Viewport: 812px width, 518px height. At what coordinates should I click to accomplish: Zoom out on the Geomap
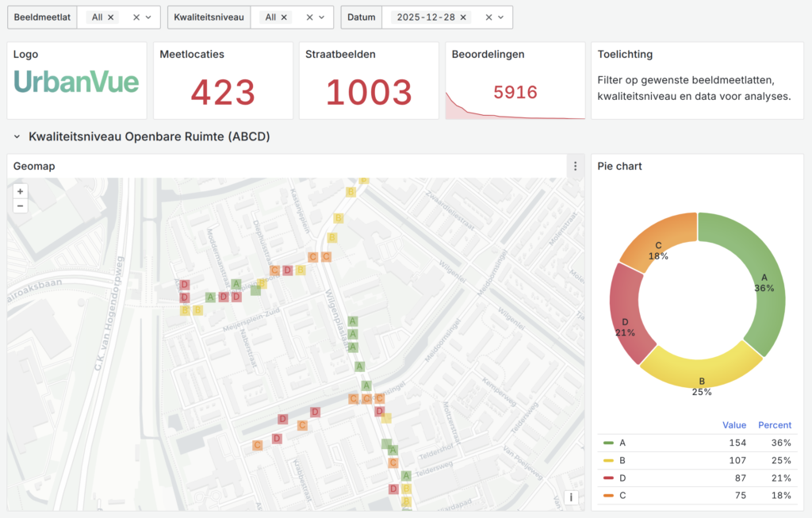tap(20, 205)
